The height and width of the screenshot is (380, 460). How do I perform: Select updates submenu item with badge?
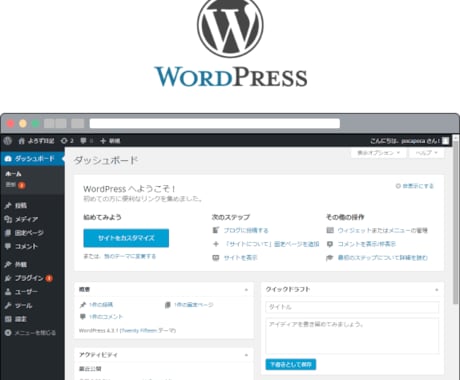[15, 185]
